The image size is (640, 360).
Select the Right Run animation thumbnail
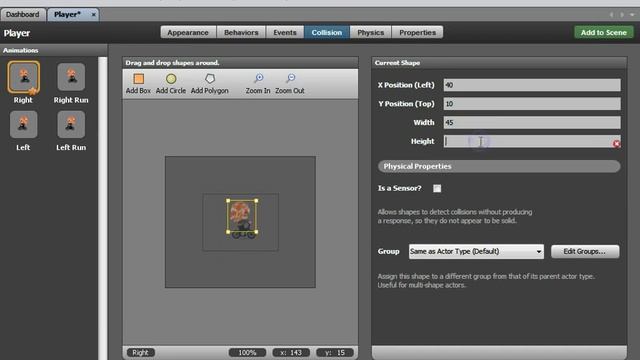(71, 77)
